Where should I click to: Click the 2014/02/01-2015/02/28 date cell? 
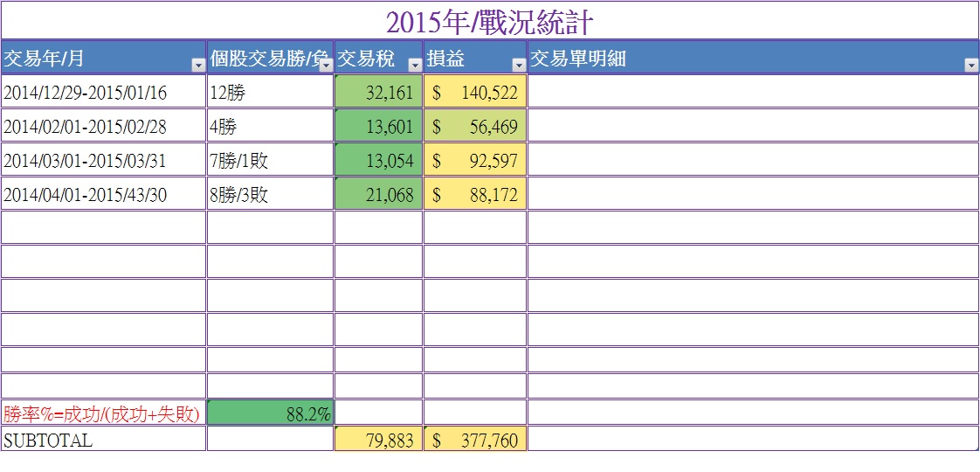pyautogui.click(x=104, y=125)
